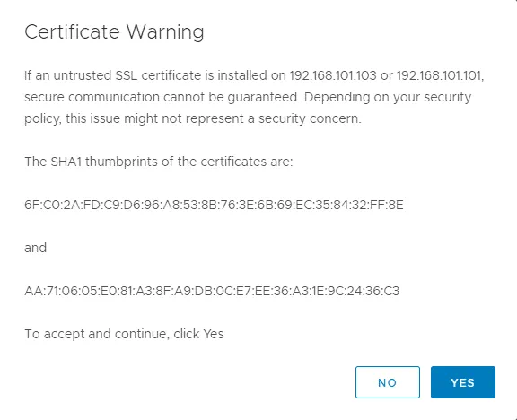Click the thumbprint beginning with AA:71:06
The width and height of the screenshot is (517, 420).
click(212, 291)
